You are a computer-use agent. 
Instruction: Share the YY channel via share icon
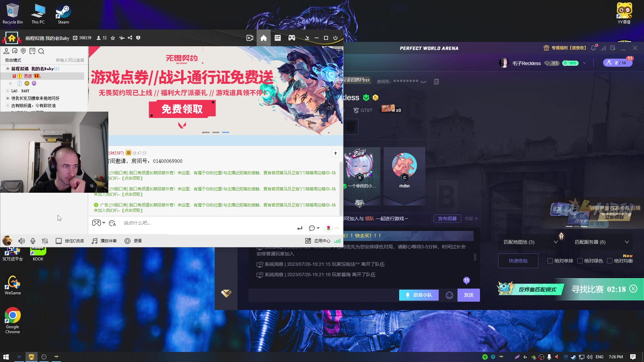[130, 38]
